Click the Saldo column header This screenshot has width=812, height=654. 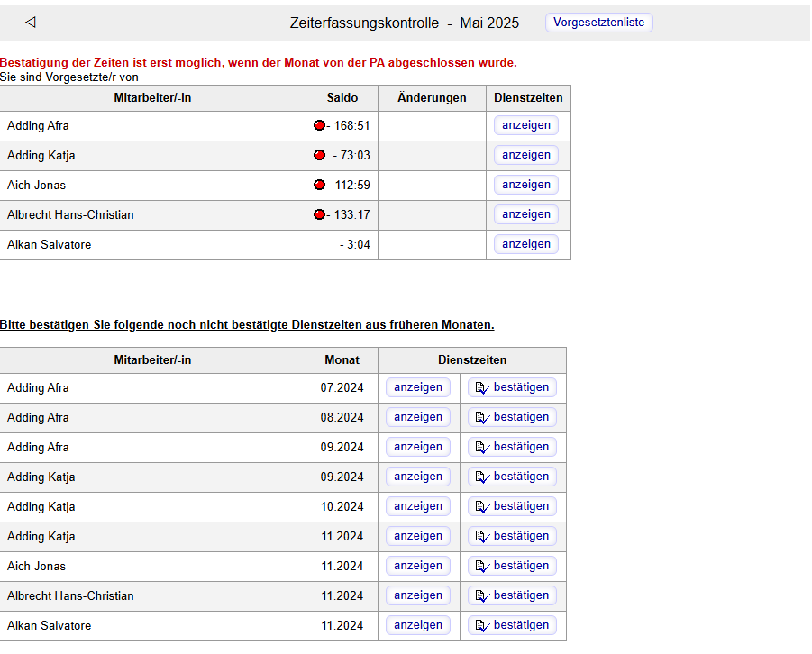[342, 98]
